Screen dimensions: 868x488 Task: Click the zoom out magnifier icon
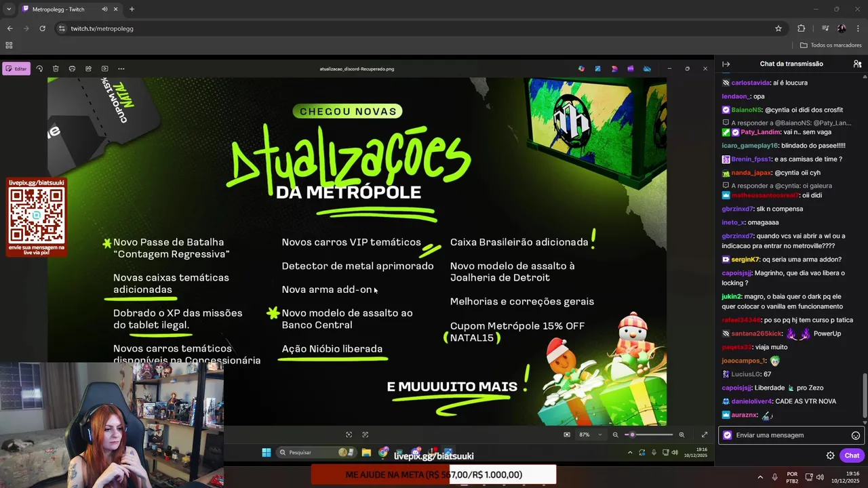tap(616, 434)
